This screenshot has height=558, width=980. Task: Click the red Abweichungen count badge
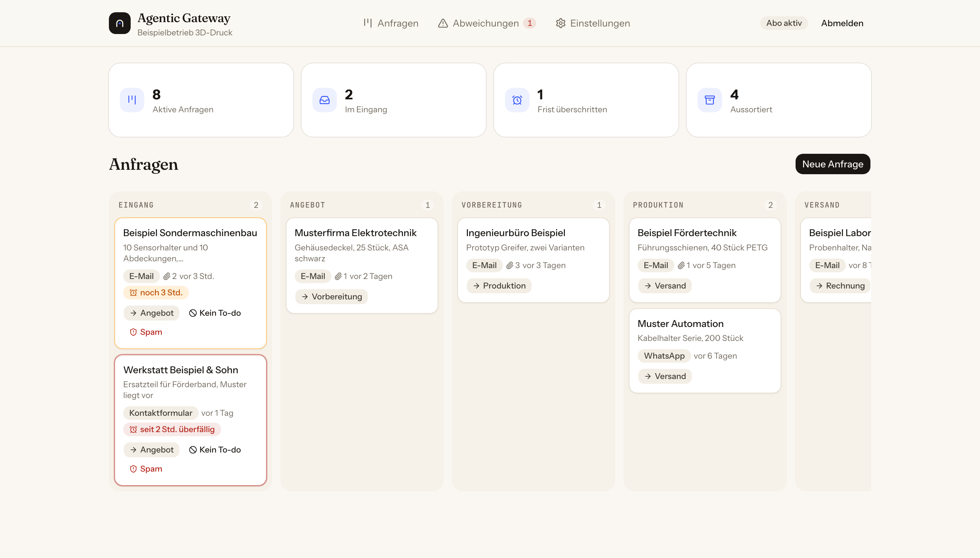click(x=529, y=23)
